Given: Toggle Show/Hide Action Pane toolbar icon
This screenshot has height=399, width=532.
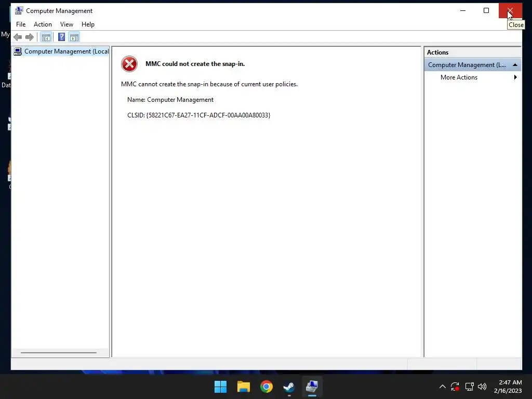Looking at the screenshot, I should click(74, 37).
